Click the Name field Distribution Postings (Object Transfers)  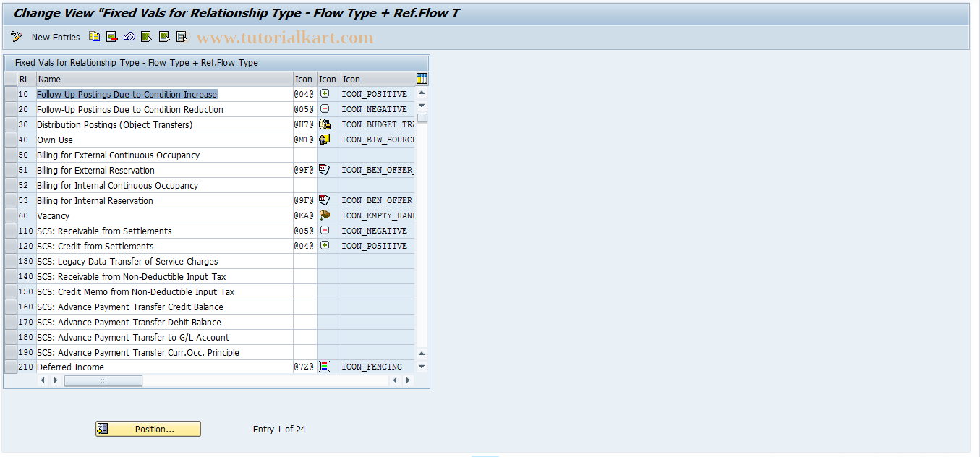click(164, 124)
